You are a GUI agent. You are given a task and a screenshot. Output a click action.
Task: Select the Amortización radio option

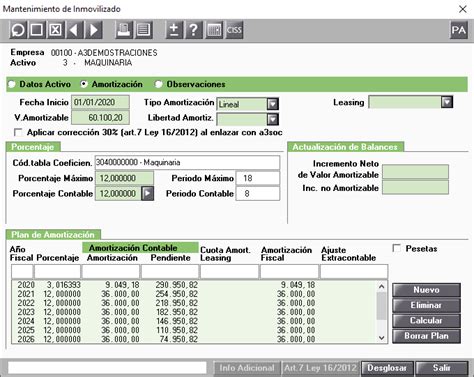pos(84,84)
